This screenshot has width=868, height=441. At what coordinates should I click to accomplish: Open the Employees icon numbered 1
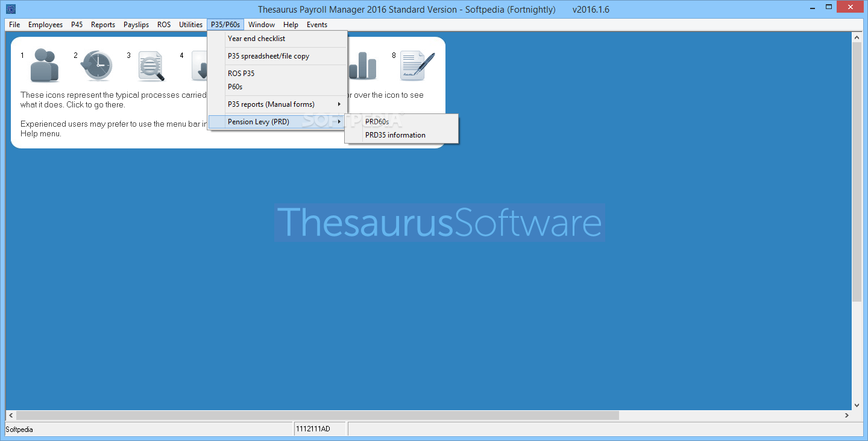45,66
